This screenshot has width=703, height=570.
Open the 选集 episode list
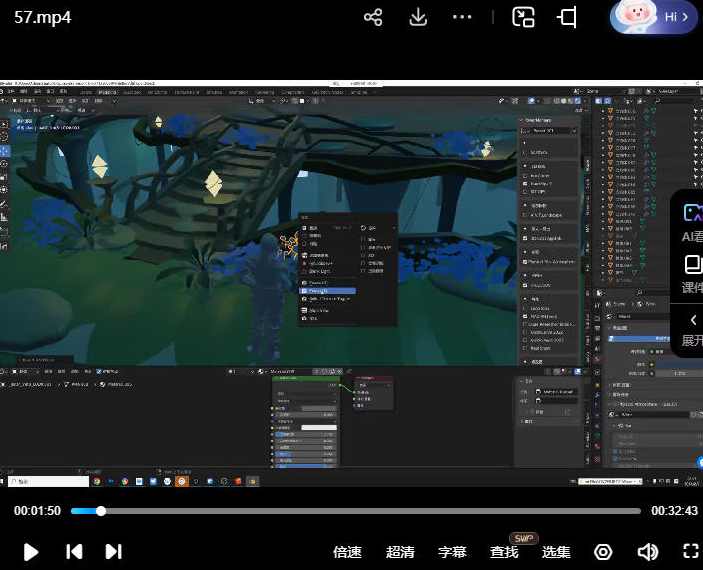pyautogui.click(x=556, y=552)
